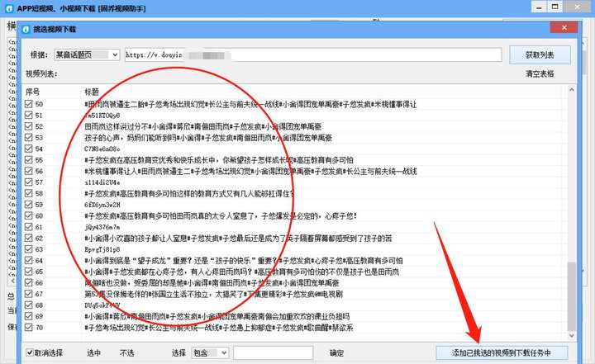The width and height of the screenshot is (595, 364).
Task: Uncheck the 取消选择 checkbox
Action: pos(30,352)
